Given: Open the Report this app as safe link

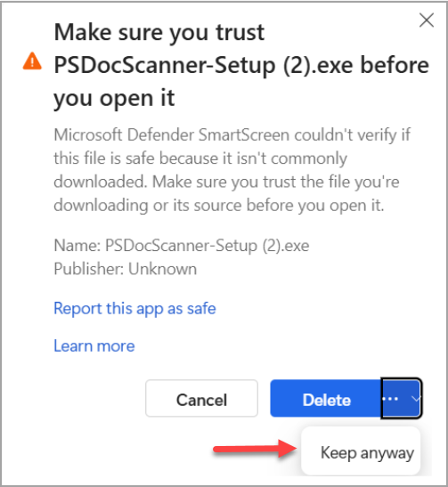Looking at the screenshot, I should (134, 308).
